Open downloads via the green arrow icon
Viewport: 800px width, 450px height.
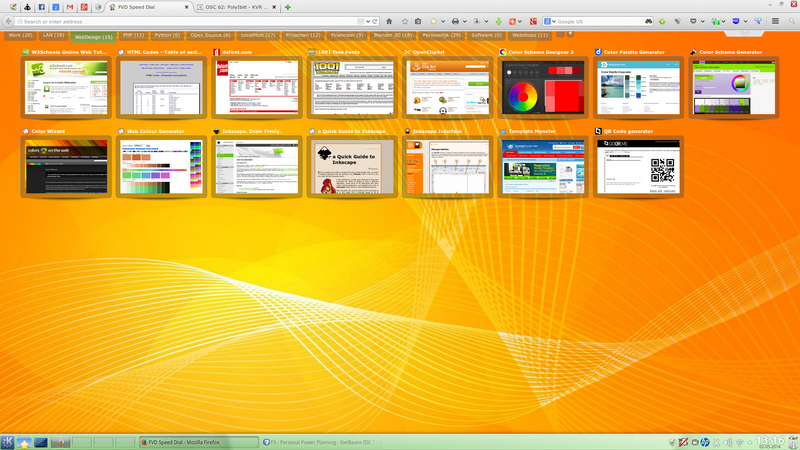(x=498, y=21)
